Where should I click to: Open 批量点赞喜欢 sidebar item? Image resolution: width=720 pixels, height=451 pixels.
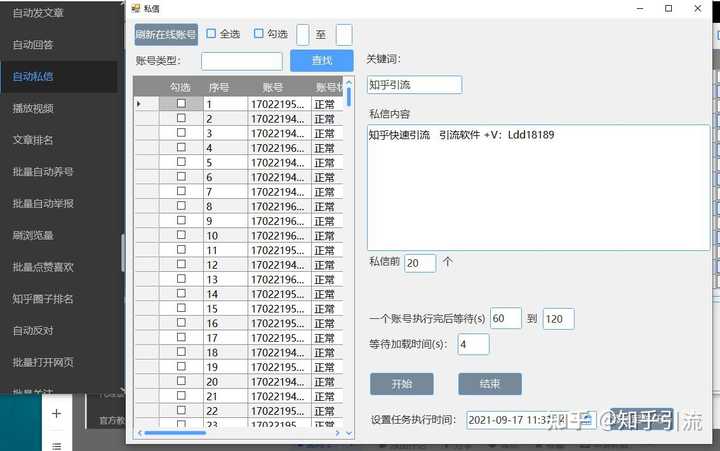[43, 267]
